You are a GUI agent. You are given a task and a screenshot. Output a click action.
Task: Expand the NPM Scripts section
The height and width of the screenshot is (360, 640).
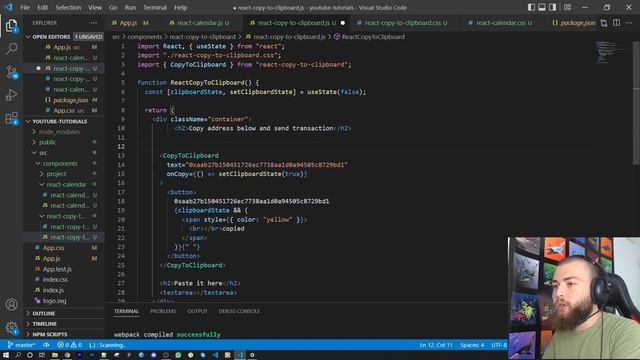pos(64,334)
